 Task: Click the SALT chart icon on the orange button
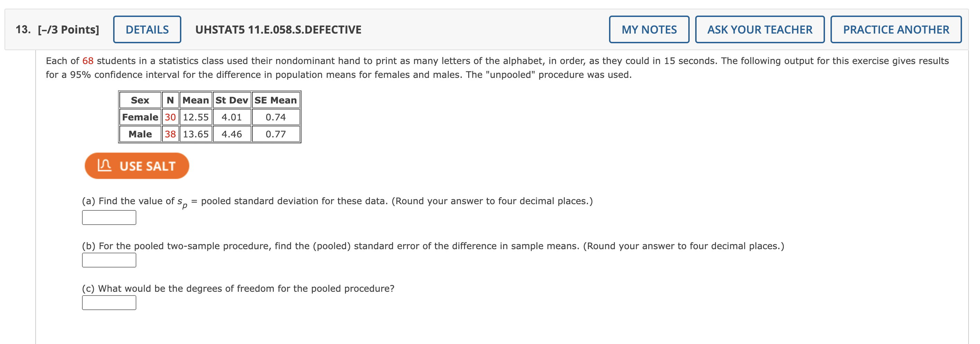[x=105, y=165]
